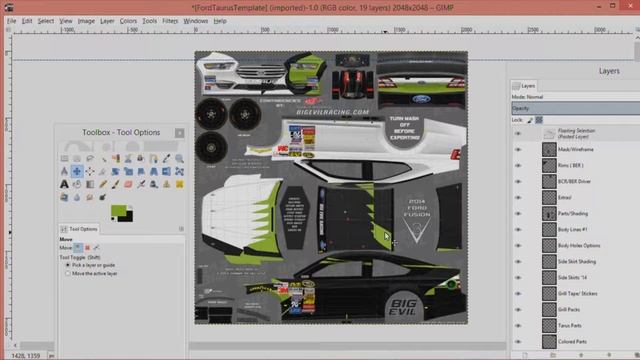640x360 pixels.
Task: Select the Text tool
Action: click(64, 184)
